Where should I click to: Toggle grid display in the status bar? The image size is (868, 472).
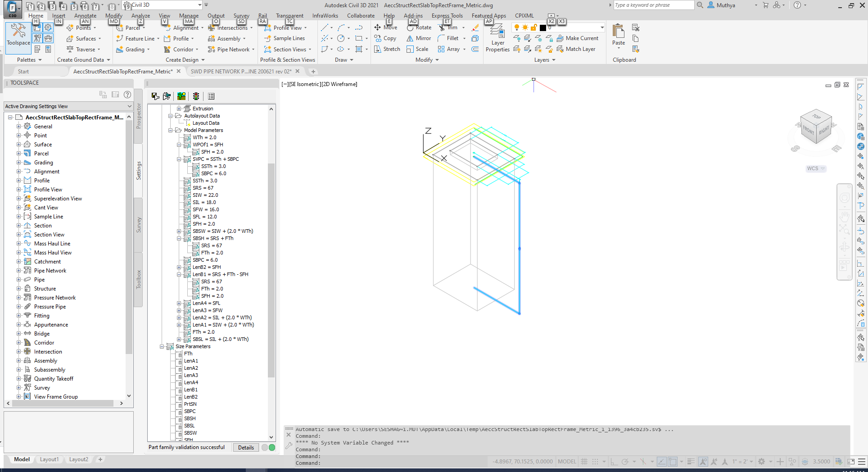(x=584, y=462)
